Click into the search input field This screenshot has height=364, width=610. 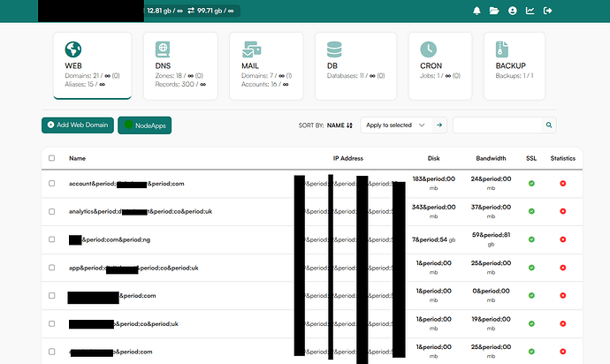(498, 125)
